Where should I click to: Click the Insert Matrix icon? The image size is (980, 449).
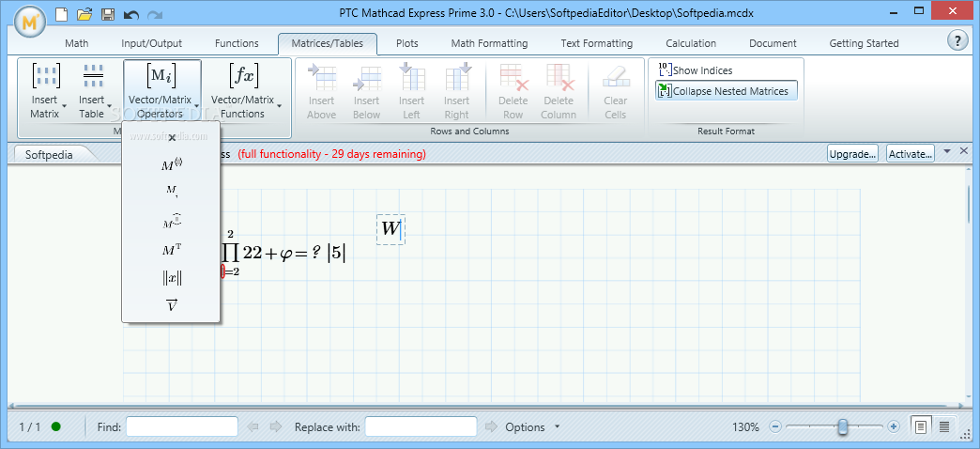click(x=46, y=76)
